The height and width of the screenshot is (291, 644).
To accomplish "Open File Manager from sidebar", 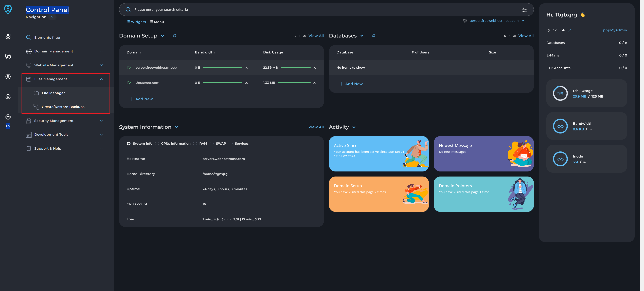I will click(53, 93).
